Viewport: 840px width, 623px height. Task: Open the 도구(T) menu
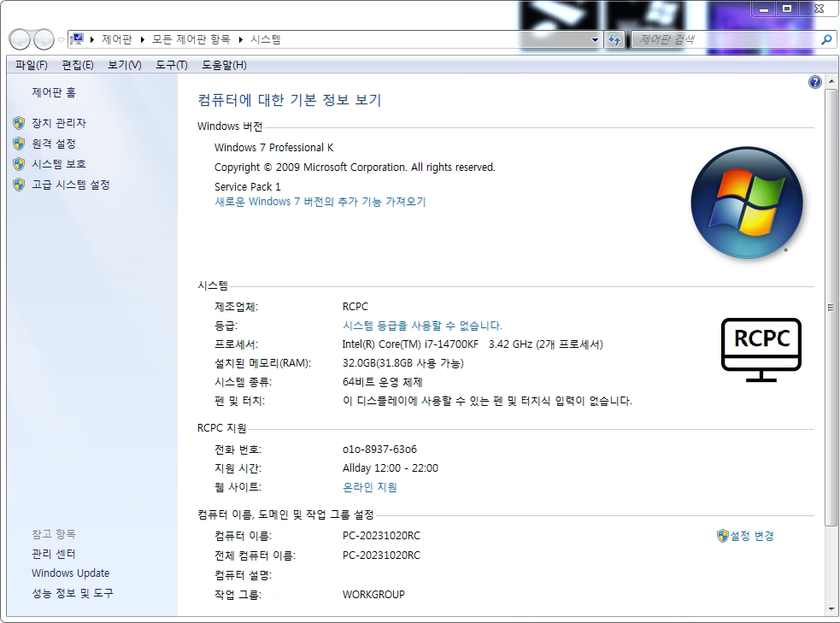click(172, 65)
